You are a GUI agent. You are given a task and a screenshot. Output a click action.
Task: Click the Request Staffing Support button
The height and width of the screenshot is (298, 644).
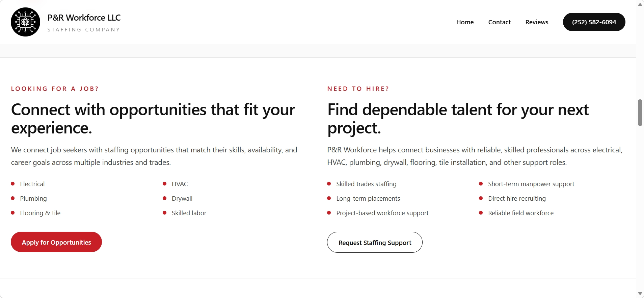[x=375, y=242]
